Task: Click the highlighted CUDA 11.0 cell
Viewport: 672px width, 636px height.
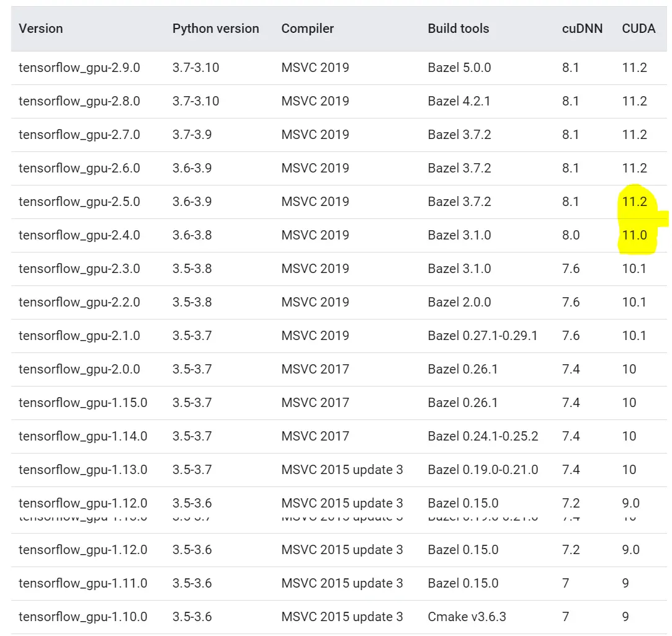Action: (635, 235)
